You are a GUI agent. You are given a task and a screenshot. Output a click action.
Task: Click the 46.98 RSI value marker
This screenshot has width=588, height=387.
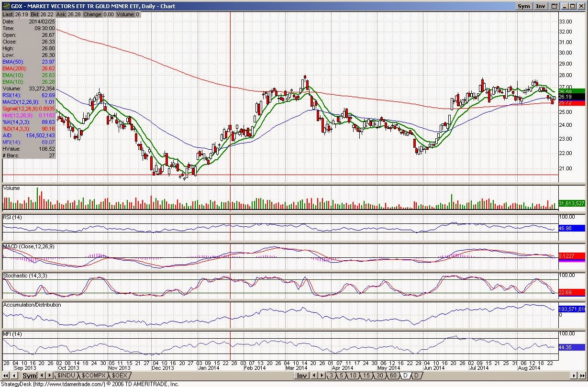point(572,229)
